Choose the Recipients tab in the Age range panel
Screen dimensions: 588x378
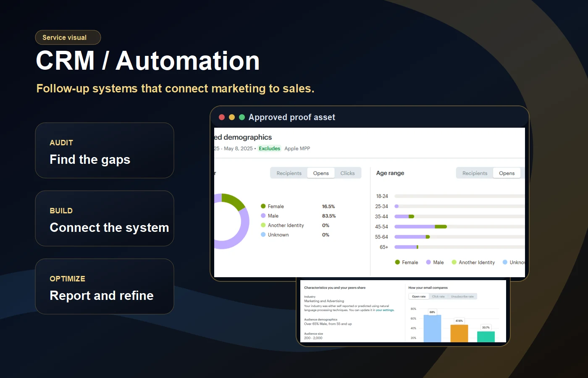pos(475,173)
